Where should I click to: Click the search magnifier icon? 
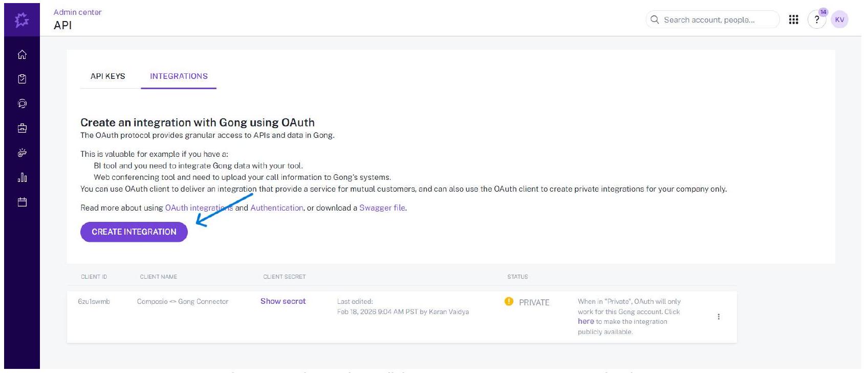(655, 19)
